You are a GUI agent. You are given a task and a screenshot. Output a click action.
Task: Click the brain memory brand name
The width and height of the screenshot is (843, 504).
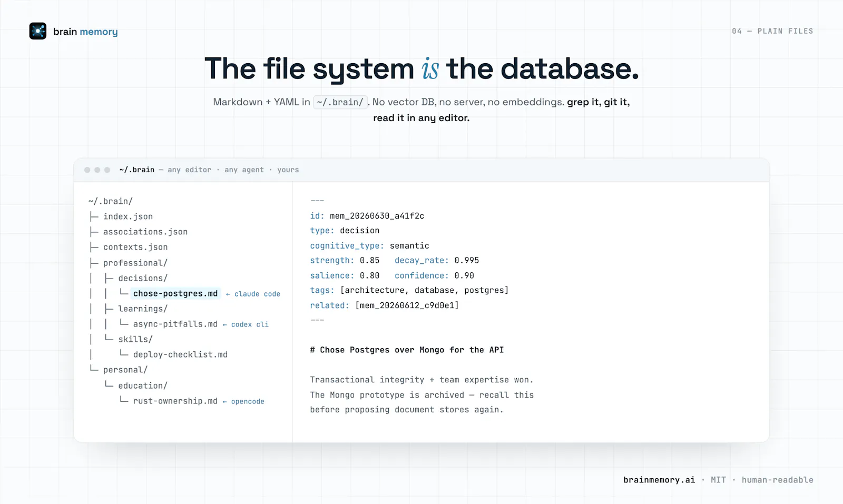click(x=85, y=32)
